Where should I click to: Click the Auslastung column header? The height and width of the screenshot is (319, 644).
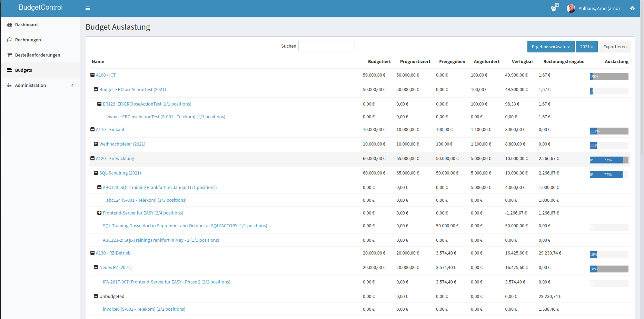tap(617, 61)
